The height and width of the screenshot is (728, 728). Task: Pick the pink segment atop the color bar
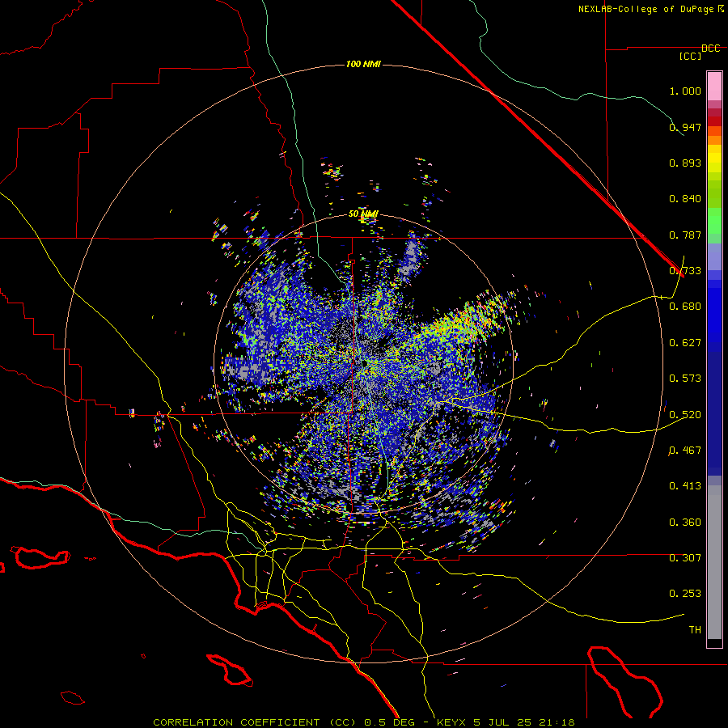[x=714, y=87]
